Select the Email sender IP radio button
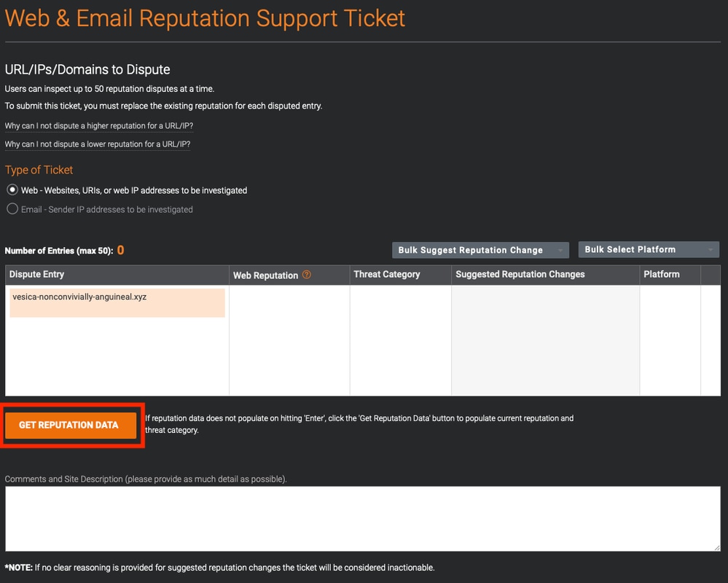Screen dimensions: 728x583 coord(12,209)
